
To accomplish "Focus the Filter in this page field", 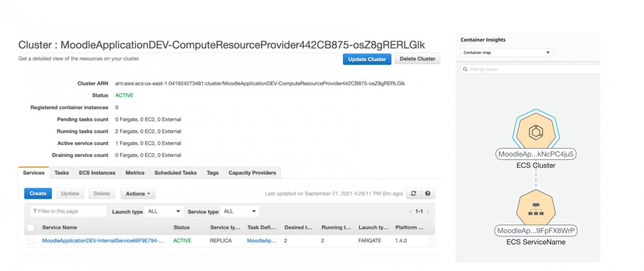I will (68, 211).
